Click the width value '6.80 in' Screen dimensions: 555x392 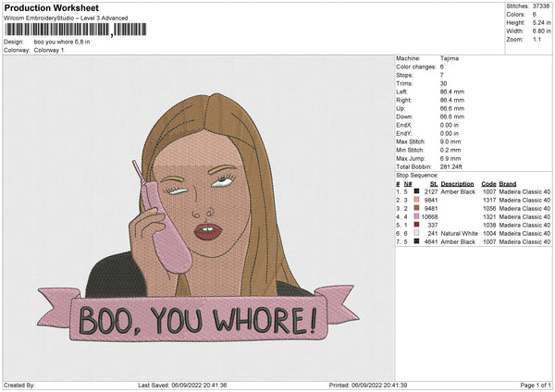541,31
